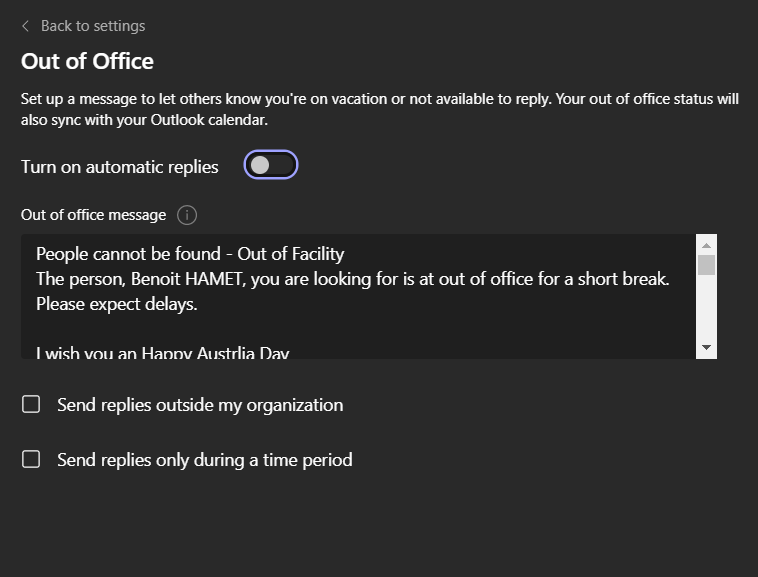Click the message box scroll up arrow

click(x=707, y=245)
